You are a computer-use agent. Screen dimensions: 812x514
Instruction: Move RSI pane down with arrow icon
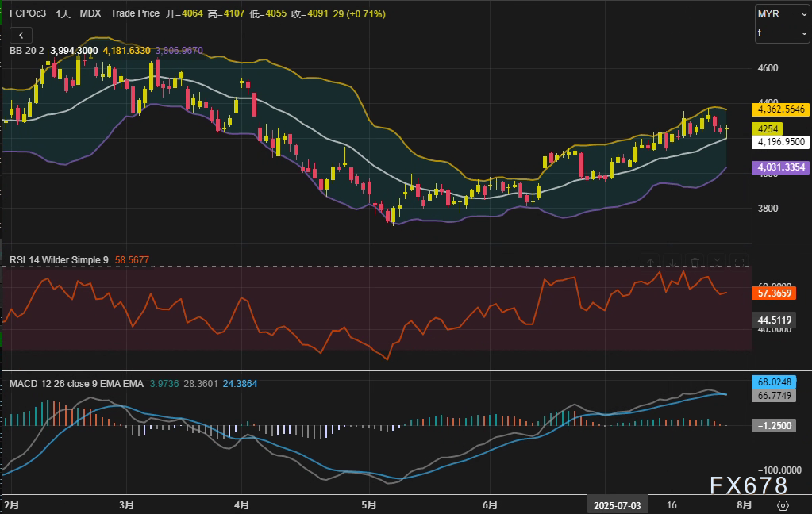pos(673,263)
